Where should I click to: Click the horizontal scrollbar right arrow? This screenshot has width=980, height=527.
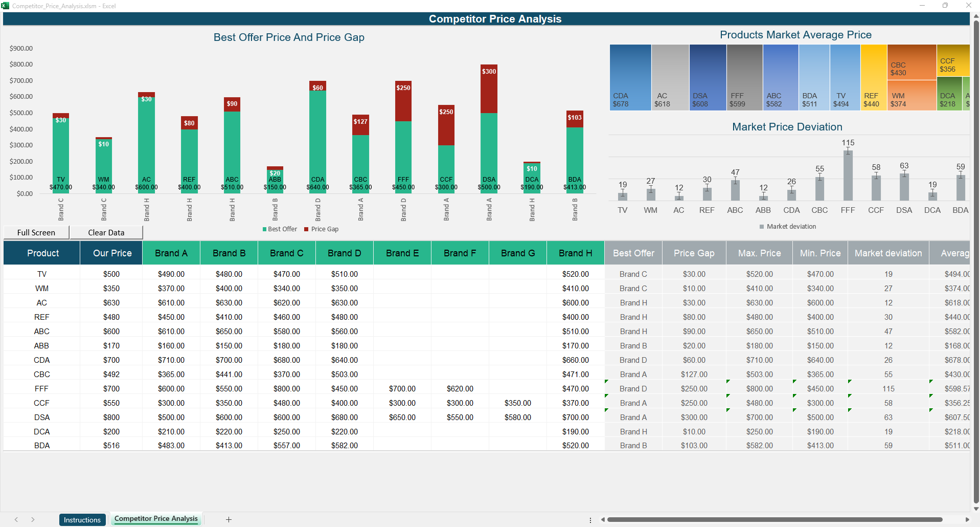(x=967, y=519)
